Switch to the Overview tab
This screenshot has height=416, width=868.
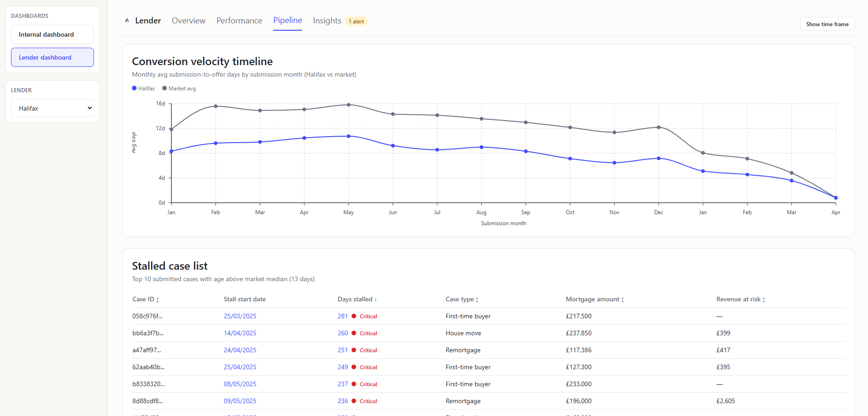pyautogui.click(x=188, y=21)
